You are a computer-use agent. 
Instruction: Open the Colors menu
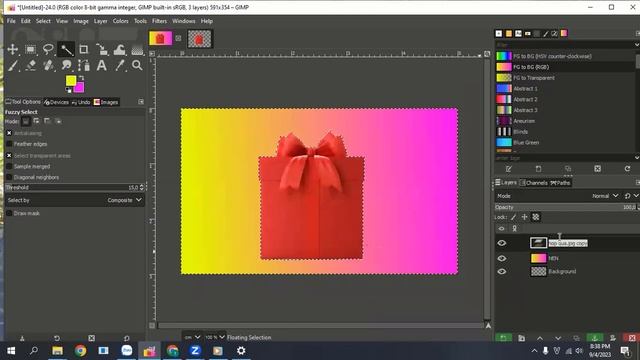pyautogui.click(x=120, y=21)
